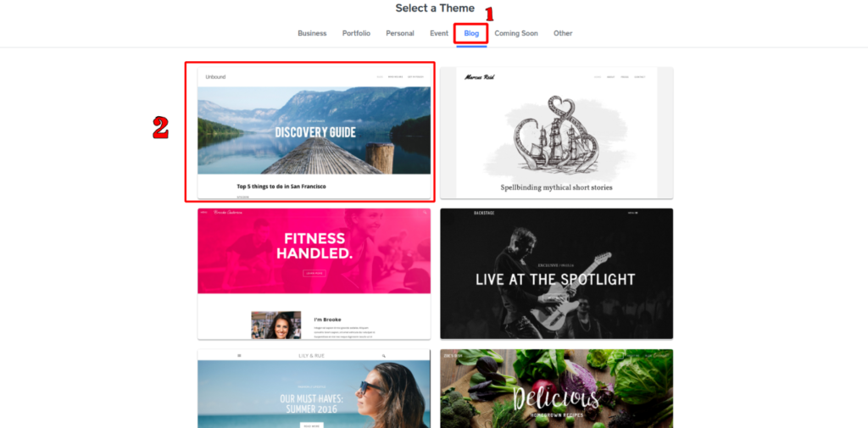The height and width of the screenshot is (428, 868).
Task: Click the search icon in Lily & Rue header
Action: click(383, 355)
